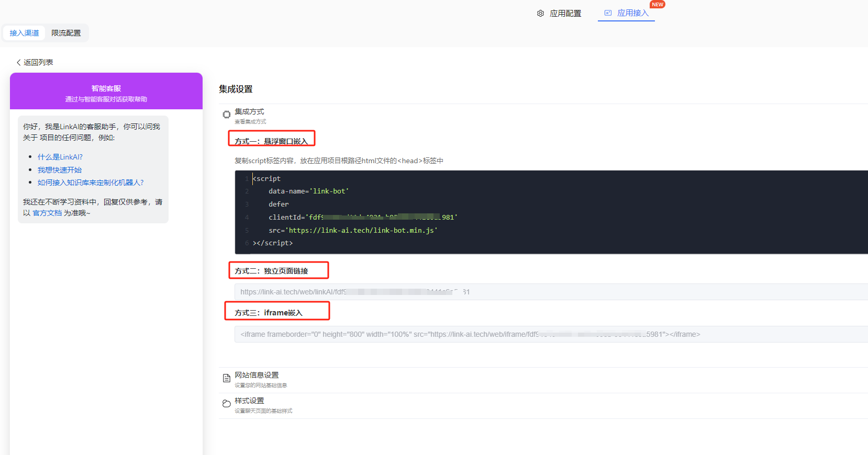
Task: Select the 限流配置 tab
Action: [66, 33]
